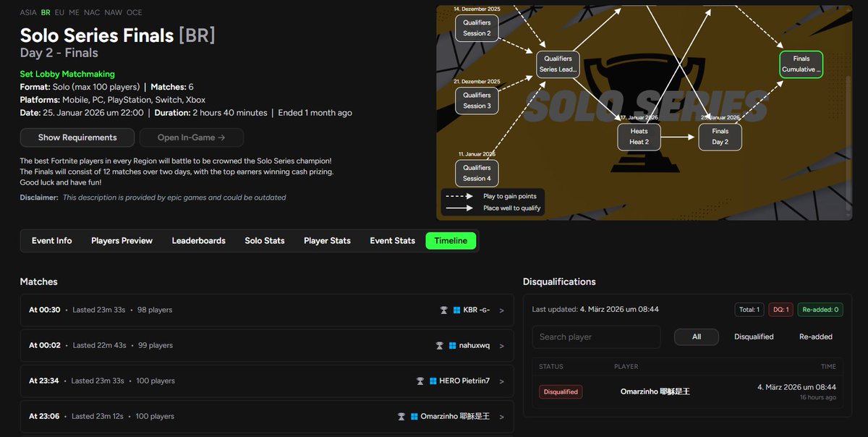
Task: Click the Set Lobby Matchmaking label
Action: [67, 74]
